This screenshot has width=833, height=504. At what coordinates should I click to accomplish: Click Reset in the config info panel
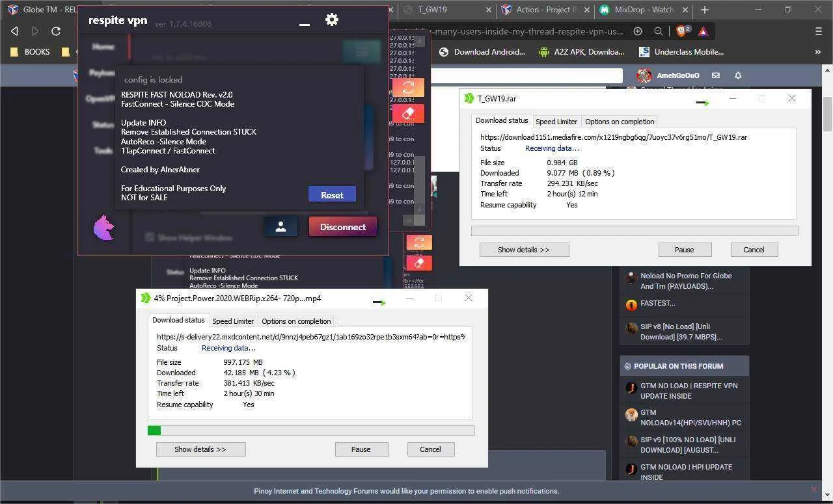tap(332, 194)
